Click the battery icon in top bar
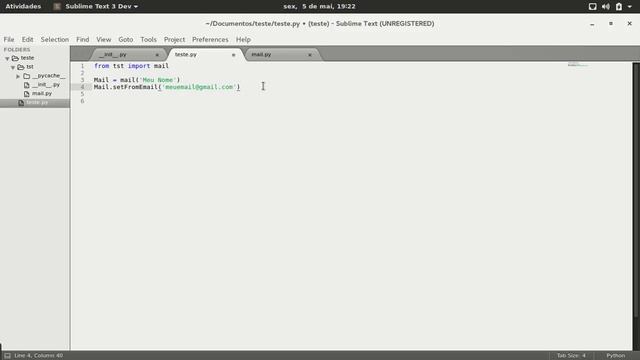This screenshot has width=640, height=360. click(x=619, y=7)
